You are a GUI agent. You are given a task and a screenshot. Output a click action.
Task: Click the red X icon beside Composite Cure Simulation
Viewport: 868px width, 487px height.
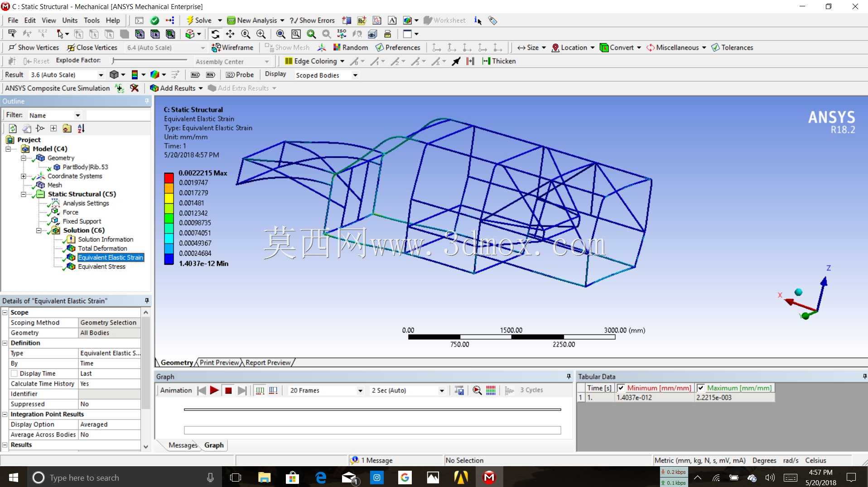(x=134, y=88)
